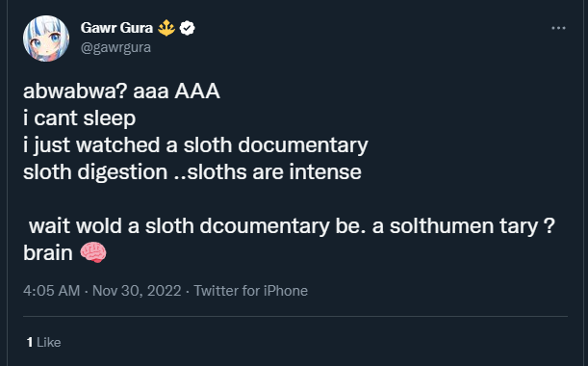The width and height of the screenshot is (588, 366).
Task: Click the word 'brain' before the emoji
Action: [47, 252]
